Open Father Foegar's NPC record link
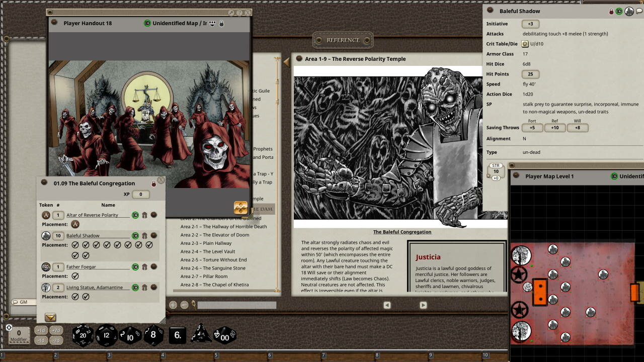The image size is (644, 362). click(154, 267)
